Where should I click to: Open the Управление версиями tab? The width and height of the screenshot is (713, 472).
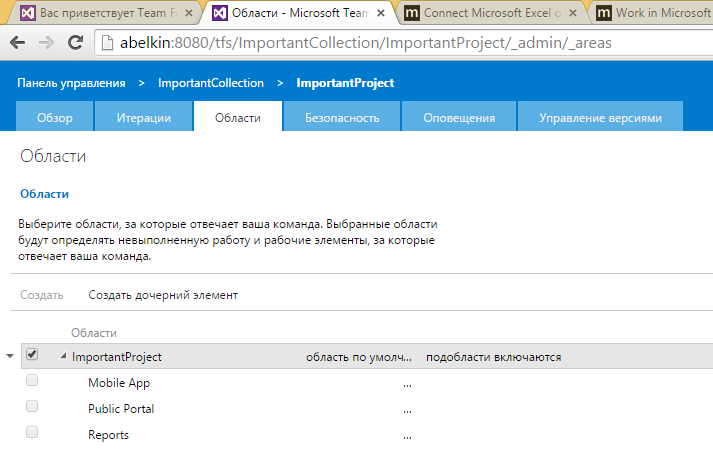click(x=600, y=117)
